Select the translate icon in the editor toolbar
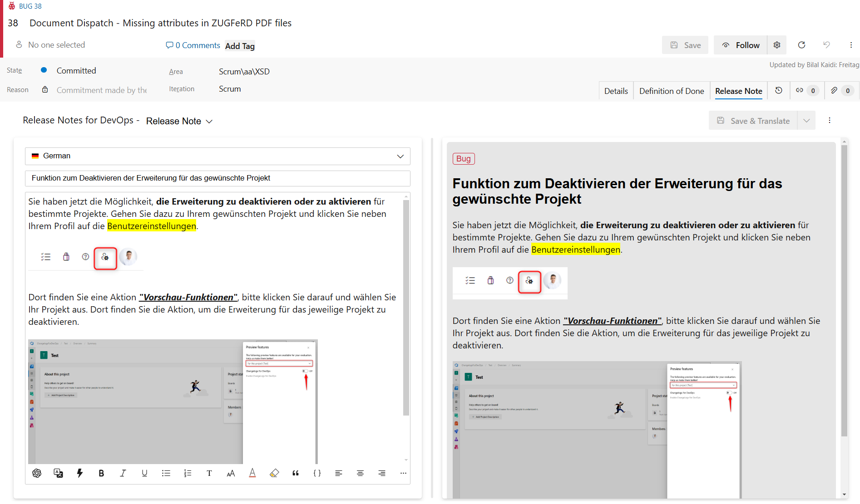 [58, 473]
